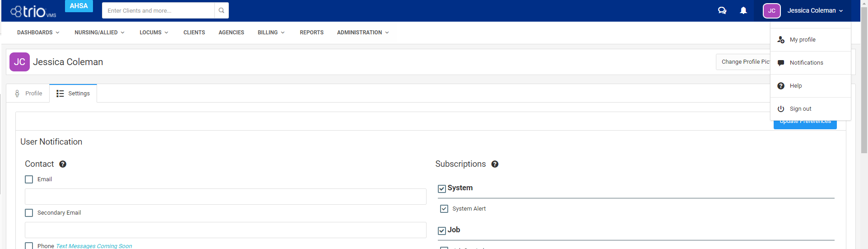Open the Clients navigation item
Image resolution: width=868 pixels, height=249 pixels.
194,33
